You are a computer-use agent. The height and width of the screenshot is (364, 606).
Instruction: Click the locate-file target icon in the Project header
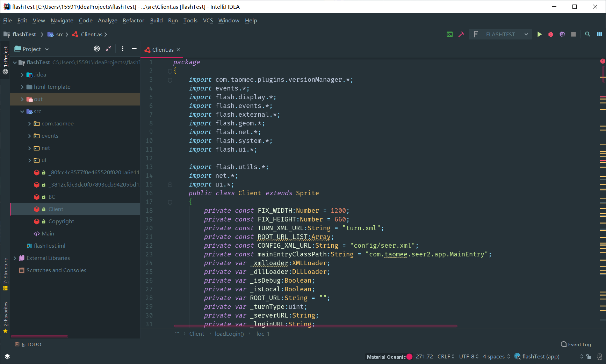[97, 49]
